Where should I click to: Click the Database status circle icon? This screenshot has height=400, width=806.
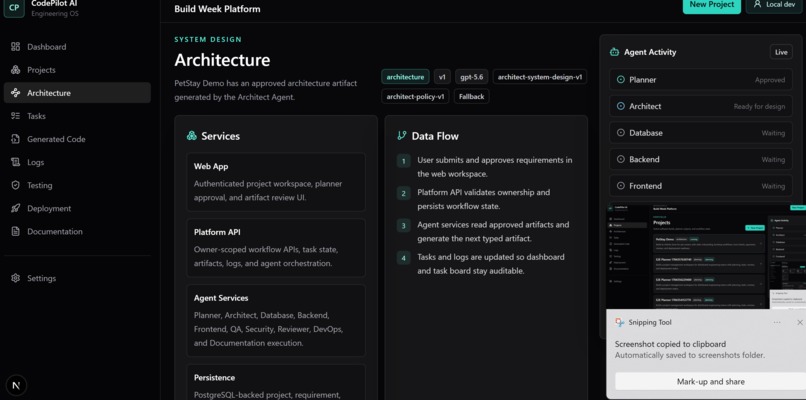pos(620,133)
